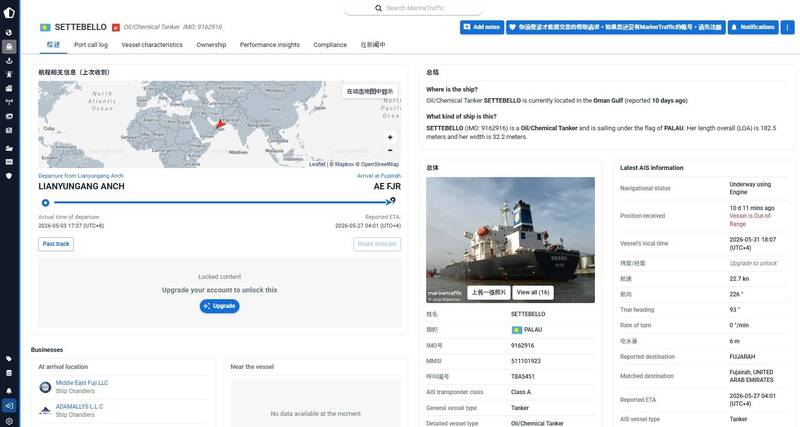
Task: Click the ADAMALLYS L.L.C logo
Action: (45, 411)
